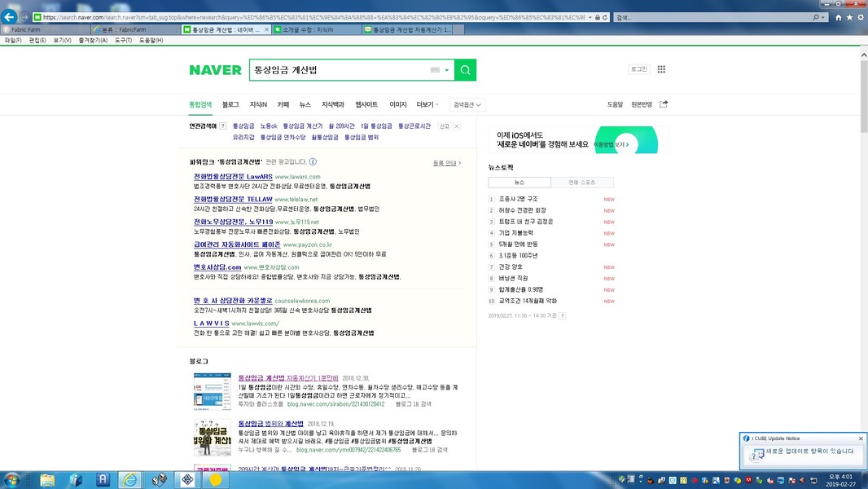868x489 pixels.
Task: Click the red Adobe tray icon
Action: (748, 480)
